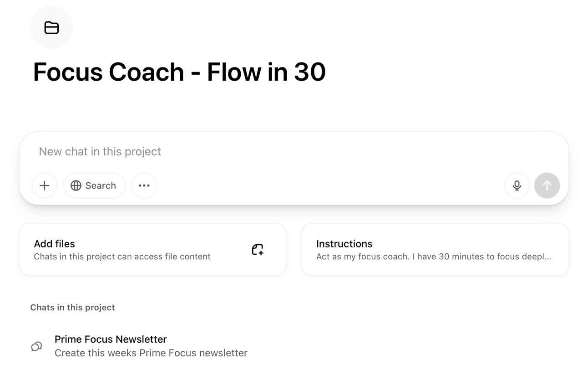Click the Add files heading text
Image resolution: width=588 pixels, height=375 pixels.
(x=54, y=244)
